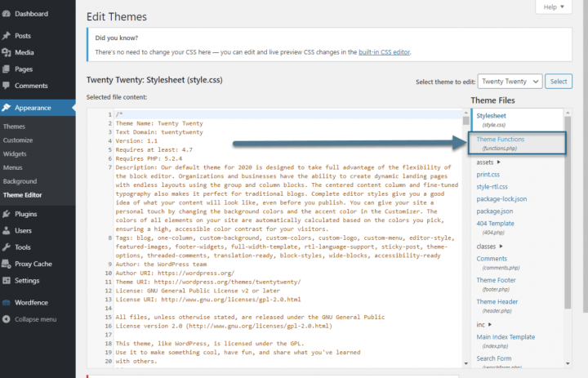Click the Posts pushpin icon

[x=6, y=36]
